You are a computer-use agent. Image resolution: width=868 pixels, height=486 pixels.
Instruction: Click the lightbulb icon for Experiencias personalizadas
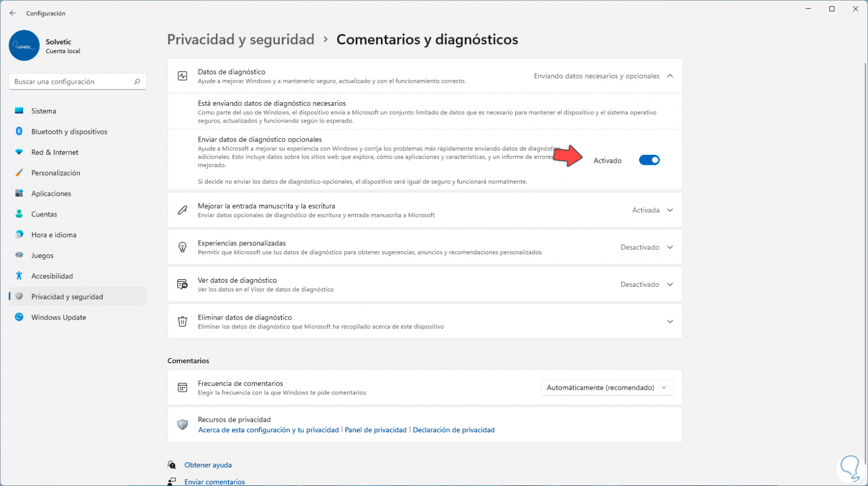pyautogui.click(x=183, y=247)
